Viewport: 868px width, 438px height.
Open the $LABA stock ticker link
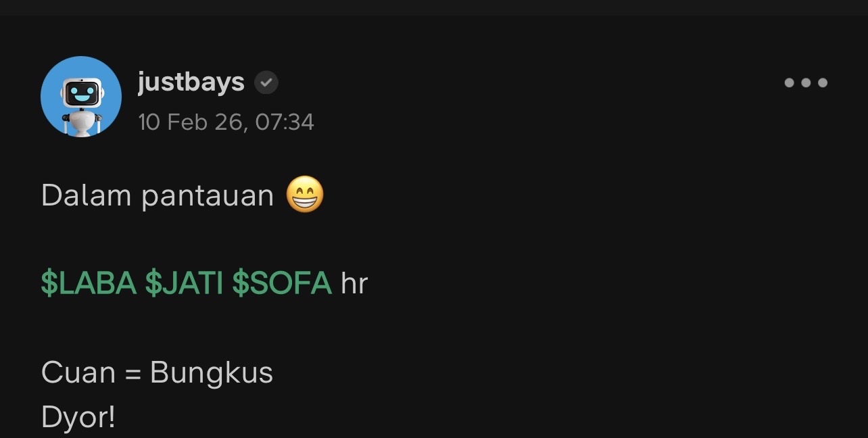pyautogui.click(x=89, y=283)
